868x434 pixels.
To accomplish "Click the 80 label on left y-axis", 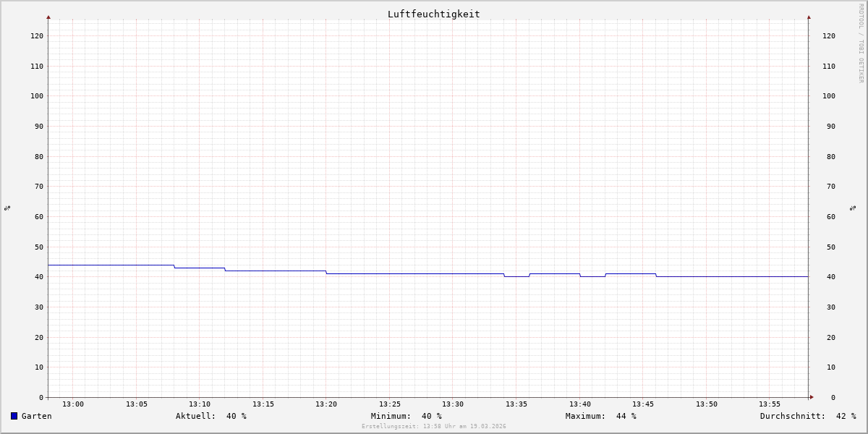I will click(x=39, y=156).
